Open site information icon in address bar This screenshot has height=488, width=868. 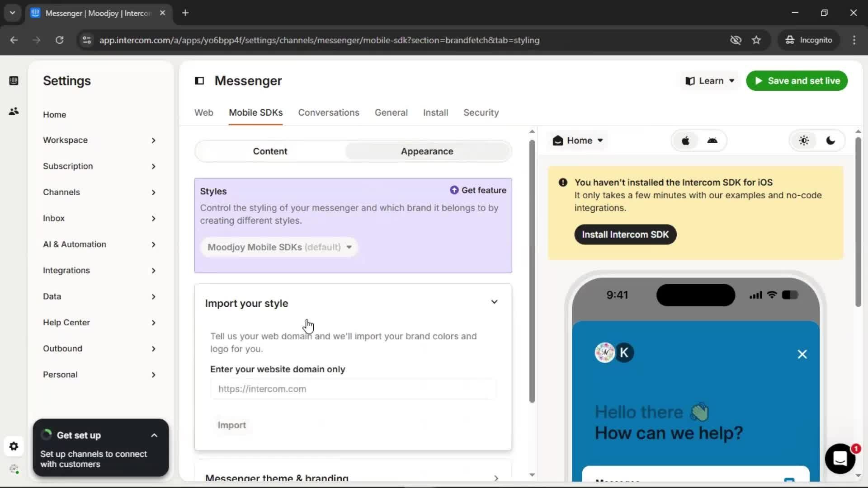pos(87,40)
